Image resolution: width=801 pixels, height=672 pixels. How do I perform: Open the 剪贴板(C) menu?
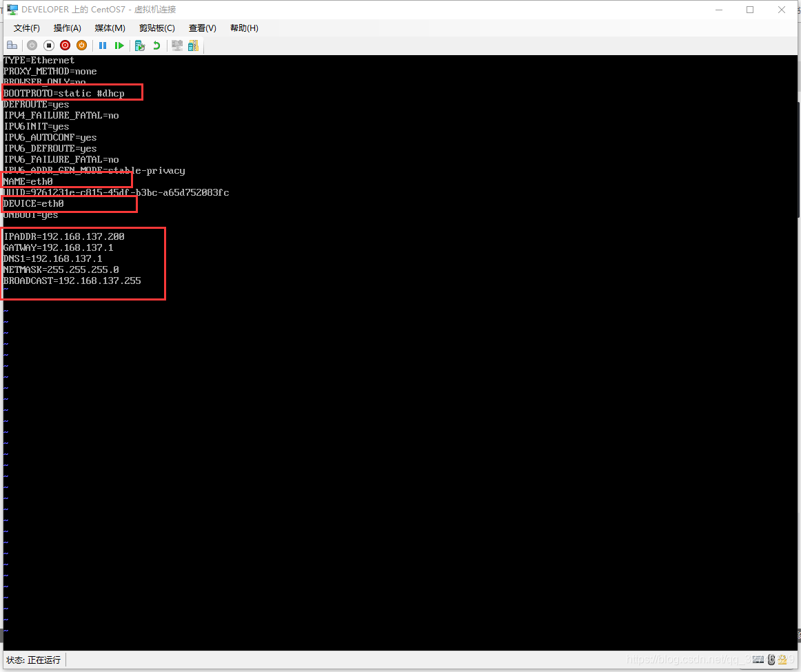[156, 28]
